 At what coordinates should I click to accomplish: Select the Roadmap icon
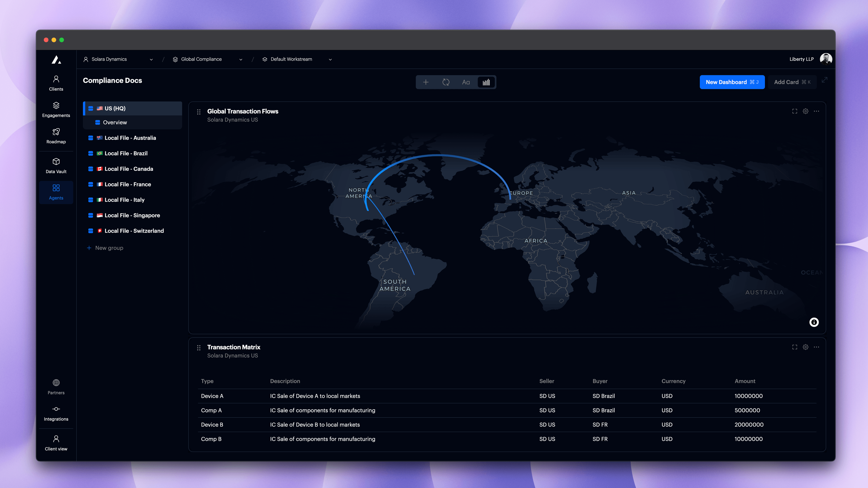(56, 135)
